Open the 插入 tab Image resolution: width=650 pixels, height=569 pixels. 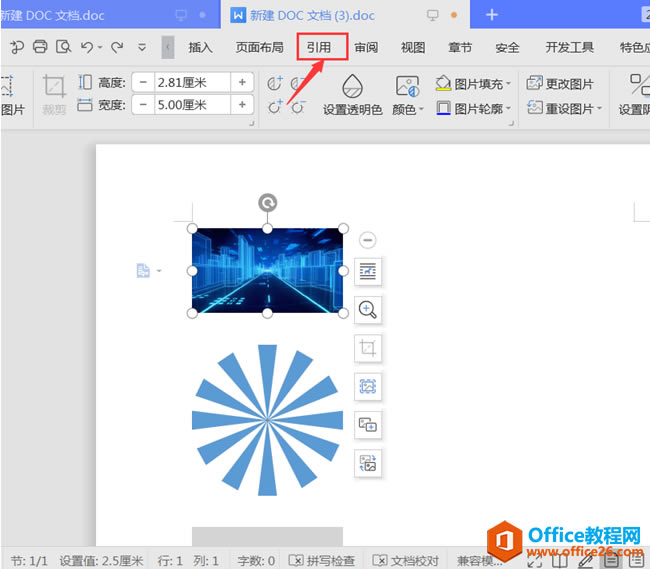[x=200, y=47]
